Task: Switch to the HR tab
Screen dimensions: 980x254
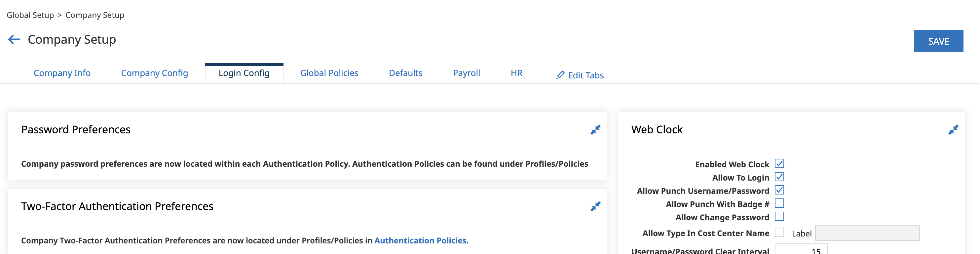Action: point(516,73)
